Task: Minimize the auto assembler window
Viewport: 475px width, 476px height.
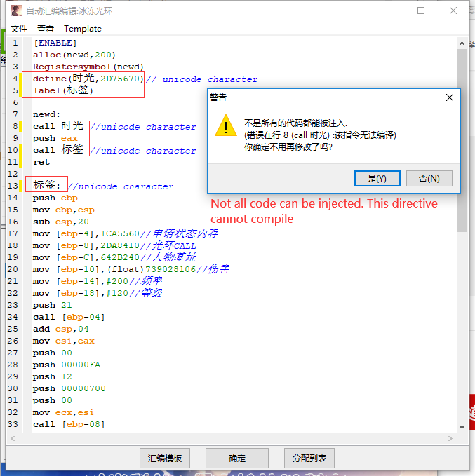Action: click(389, 11)
